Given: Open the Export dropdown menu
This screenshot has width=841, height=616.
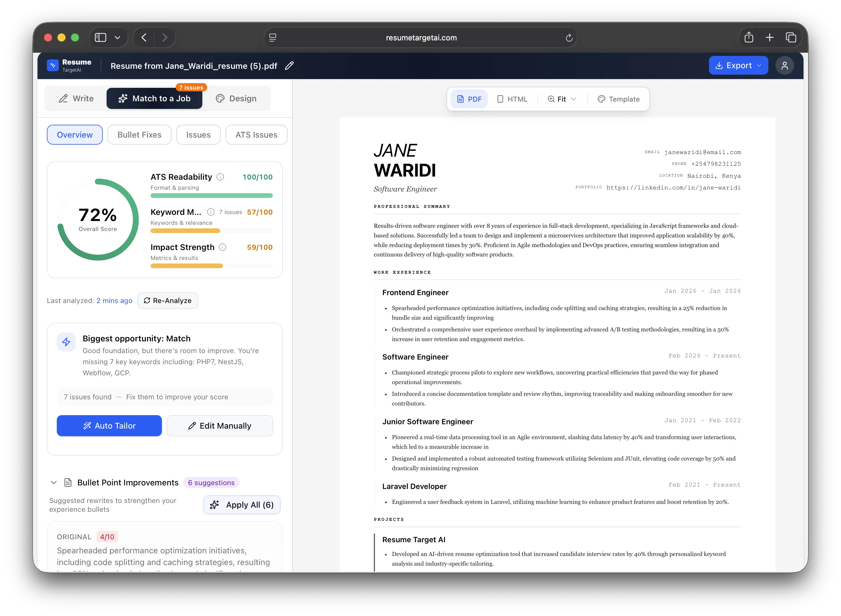Looking at the screenshot, I should 738,65.
